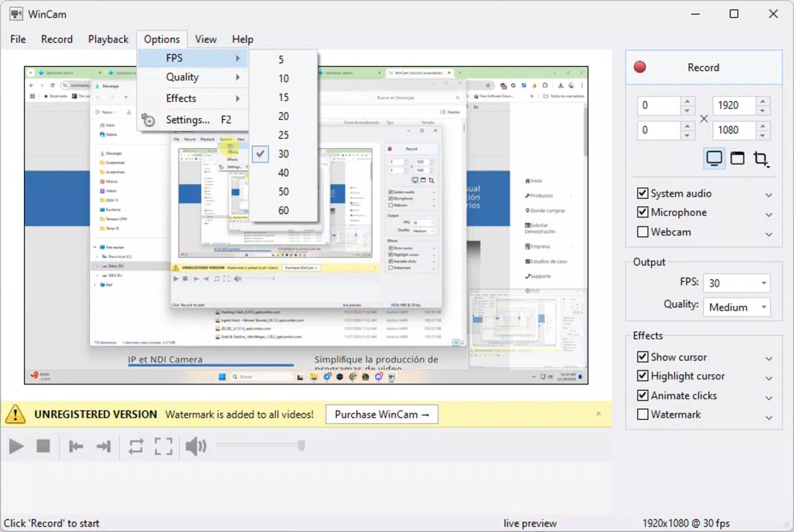
Task: Expand Microphone options chevron
Action: (769, 215)
